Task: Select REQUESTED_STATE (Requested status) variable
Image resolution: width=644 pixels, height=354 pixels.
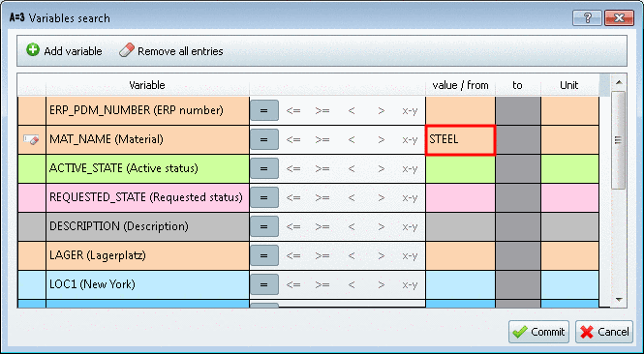Action: tap(147, 198)
